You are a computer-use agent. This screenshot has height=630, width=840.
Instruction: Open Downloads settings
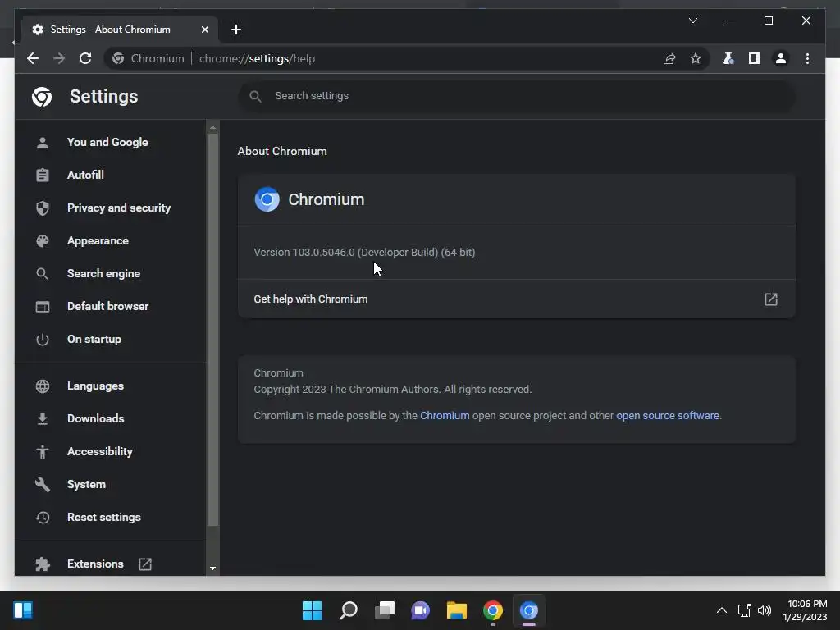(x=111, y=418)
